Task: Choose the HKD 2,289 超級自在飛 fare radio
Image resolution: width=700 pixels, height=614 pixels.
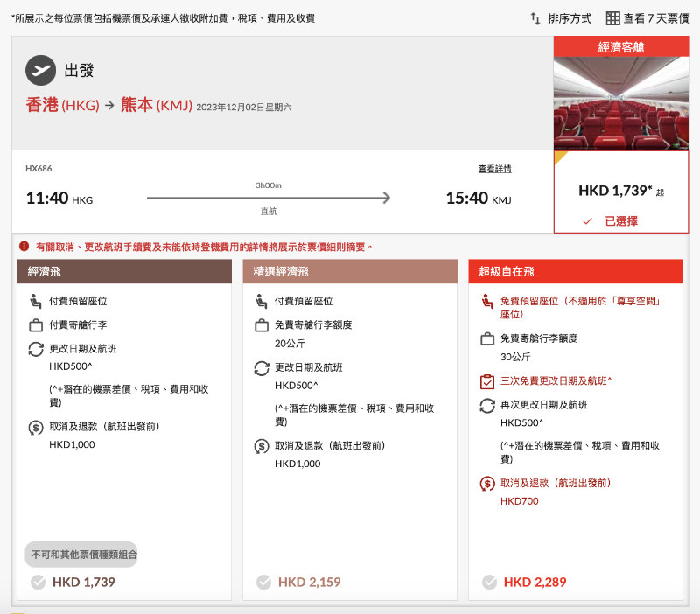Action: [489, 582]
